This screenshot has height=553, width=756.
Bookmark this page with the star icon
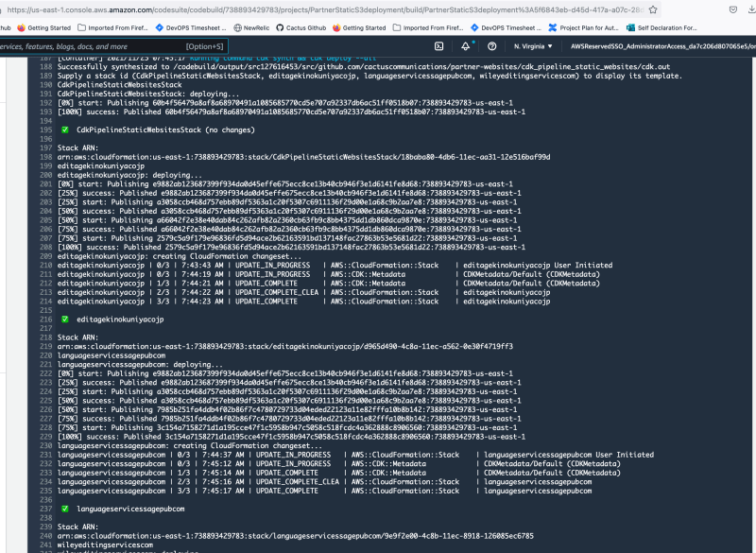653,9
